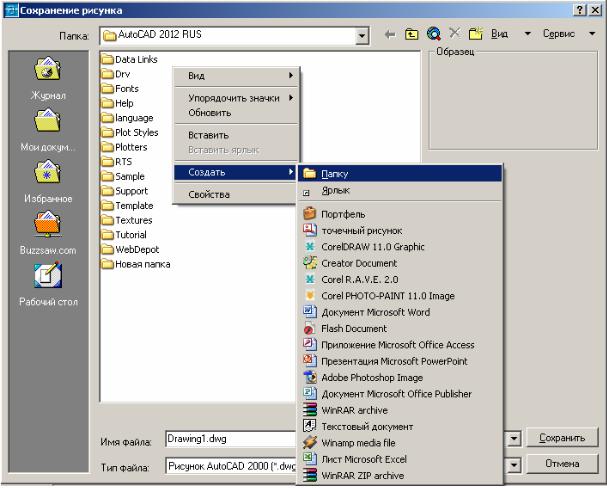The height and width of the screenshot is (488, 607).
Task: Select the Textures folder
Action: (127, 220)
